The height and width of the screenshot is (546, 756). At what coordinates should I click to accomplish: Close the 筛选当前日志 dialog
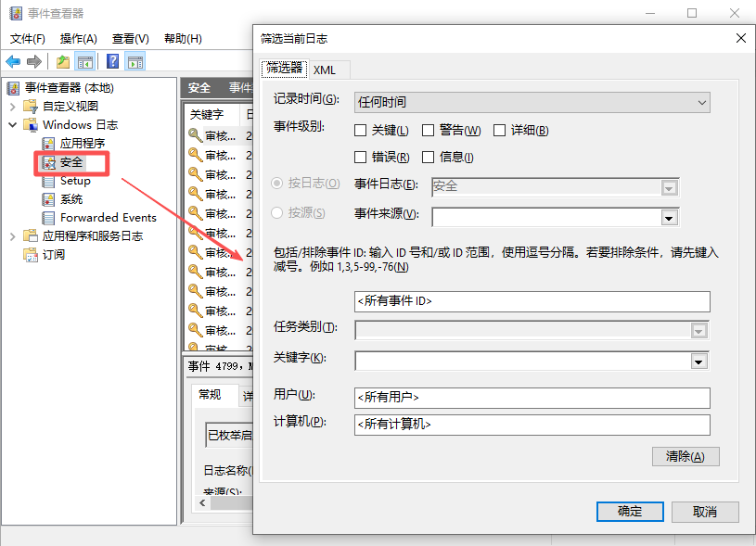pyautogui.click(x=741, y=38)
